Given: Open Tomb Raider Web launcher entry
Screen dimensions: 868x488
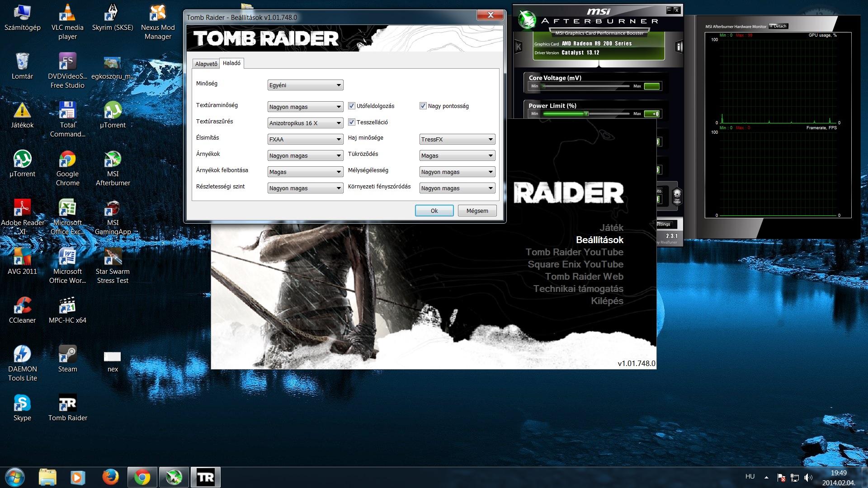Looking at the screenshot, I should (584, 277).
